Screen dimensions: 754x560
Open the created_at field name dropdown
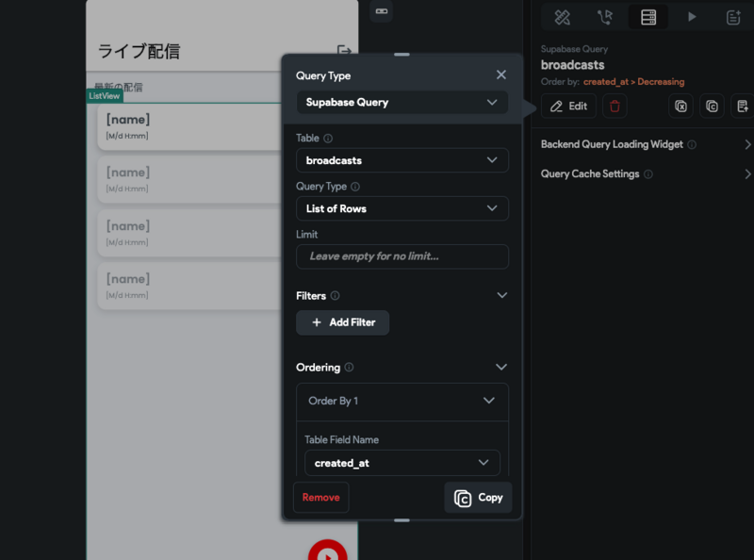[402, 463]
